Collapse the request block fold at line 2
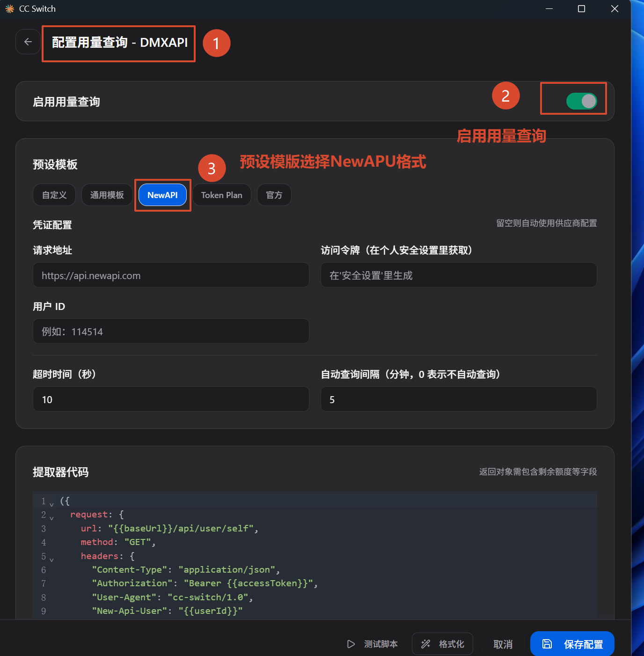This screenshot has height=656, width=644. [x=51, y=518]
